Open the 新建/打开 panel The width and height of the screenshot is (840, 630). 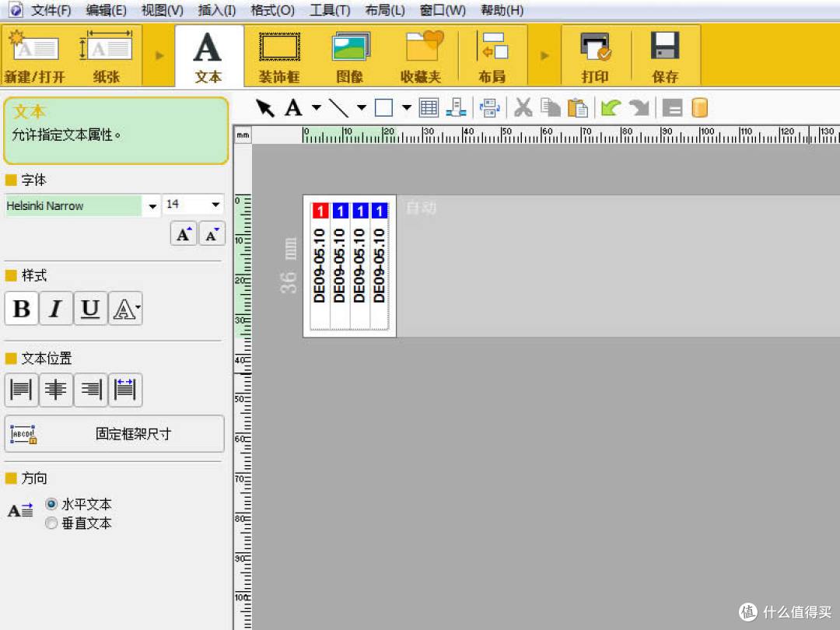35,56
